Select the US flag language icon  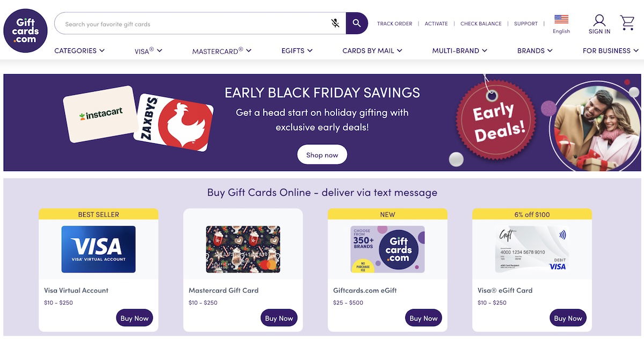pos(561,20)
